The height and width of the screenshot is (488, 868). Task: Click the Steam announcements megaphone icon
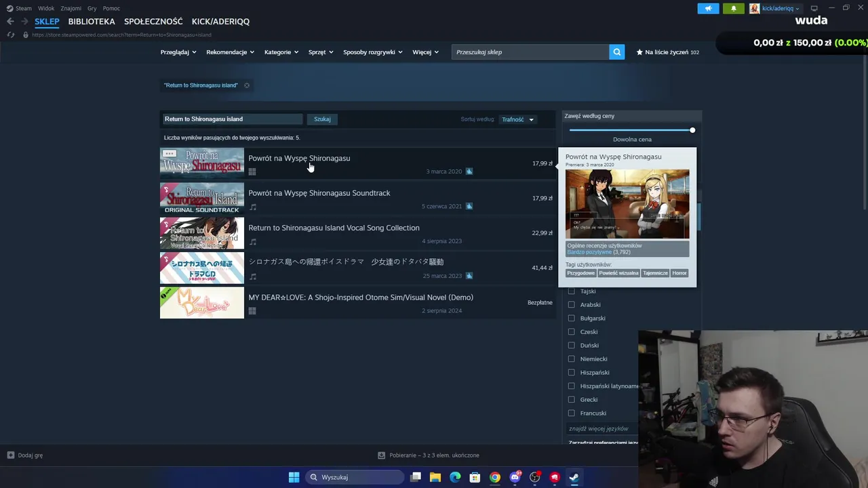708,8
